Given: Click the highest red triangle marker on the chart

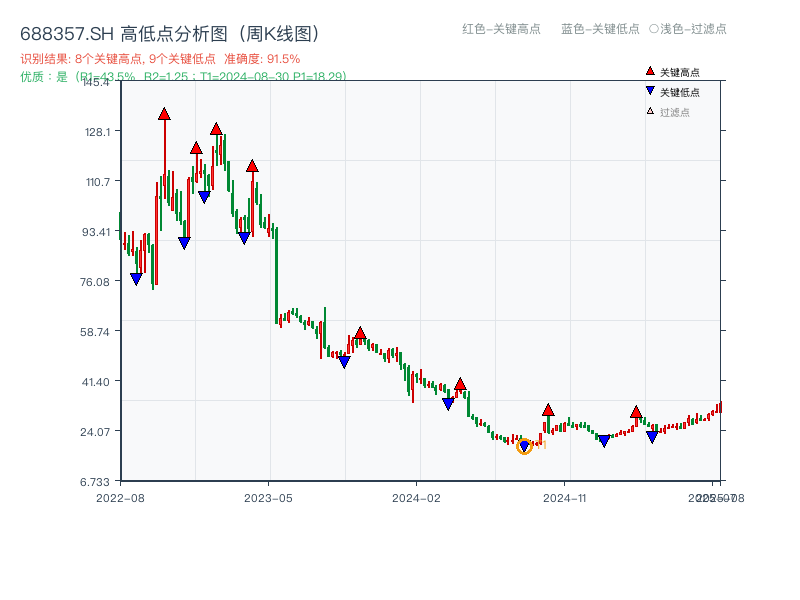Looking at the screenshot, I should 164,113.
